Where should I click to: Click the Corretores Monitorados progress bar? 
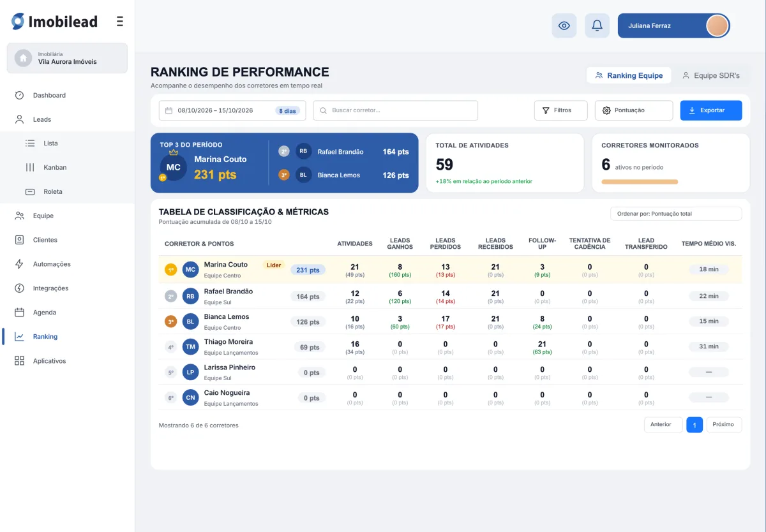640,182
